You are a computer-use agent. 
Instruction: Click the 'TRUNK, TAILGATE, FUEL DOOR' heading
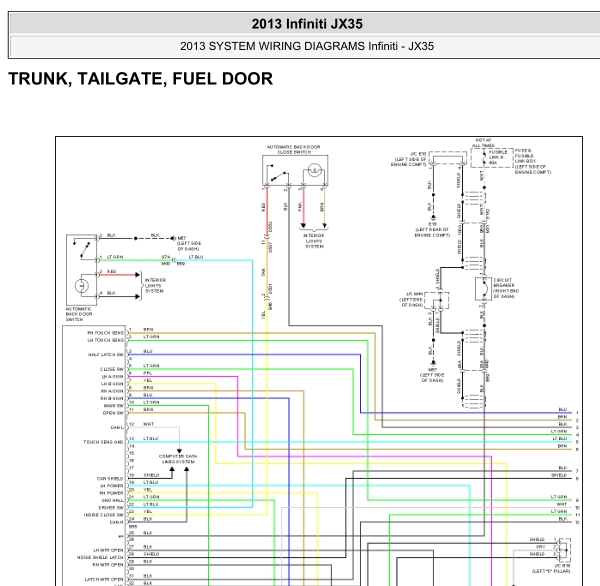pos(140,79)
